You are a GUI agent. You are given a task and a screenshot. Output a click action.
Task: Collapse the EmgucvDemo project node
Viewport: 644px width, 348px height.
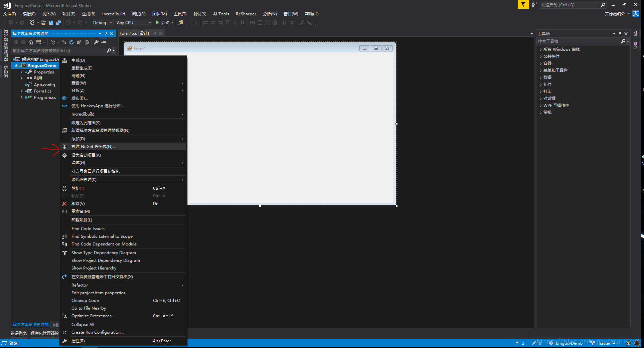(16, 66)
